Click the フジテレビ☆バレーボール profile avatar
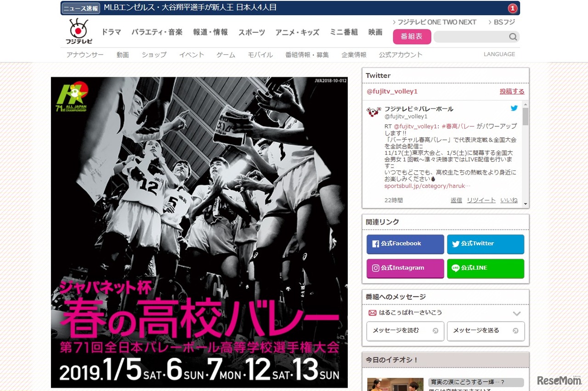Image resolution: width=588 pixels, height=391 pixels. coord(373,113)
